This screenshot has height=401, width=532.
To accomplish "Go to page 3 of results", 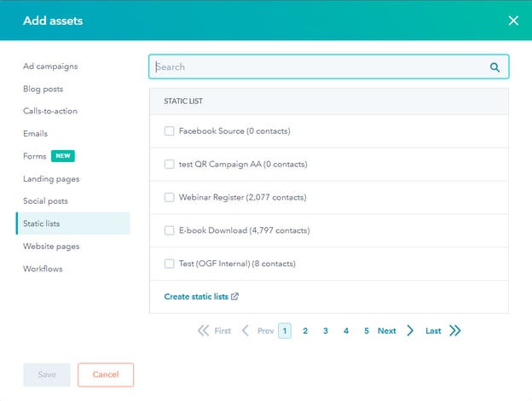I will coord(326,331).
